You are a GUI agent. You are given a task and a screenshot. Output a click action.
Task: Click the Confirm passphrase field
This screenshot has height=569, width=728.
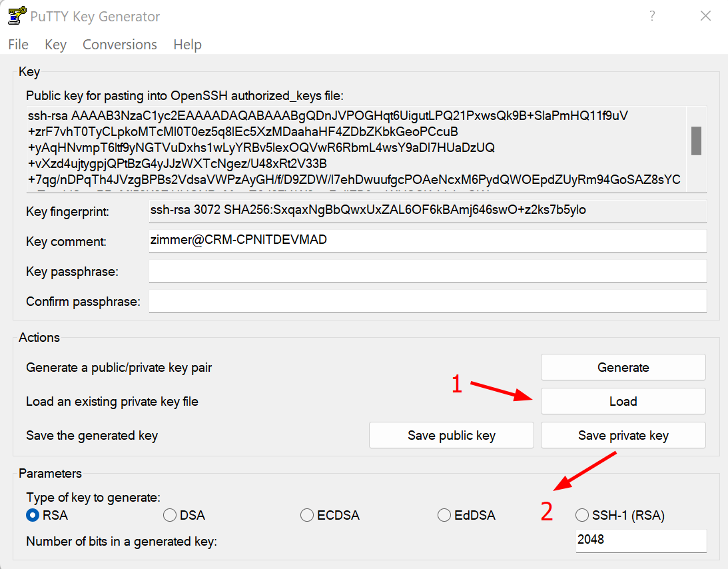point(428,301)
